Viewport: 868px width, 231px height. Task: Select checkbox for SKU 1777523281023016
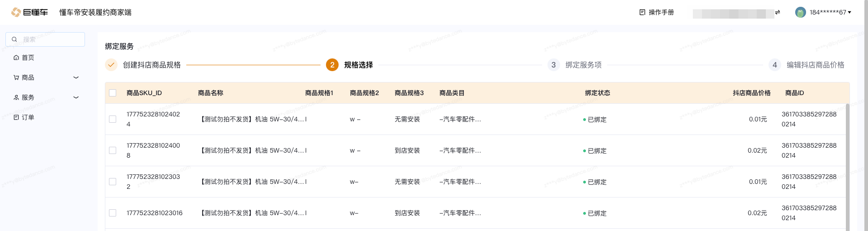pyautogui.click(x=113, y=213)
